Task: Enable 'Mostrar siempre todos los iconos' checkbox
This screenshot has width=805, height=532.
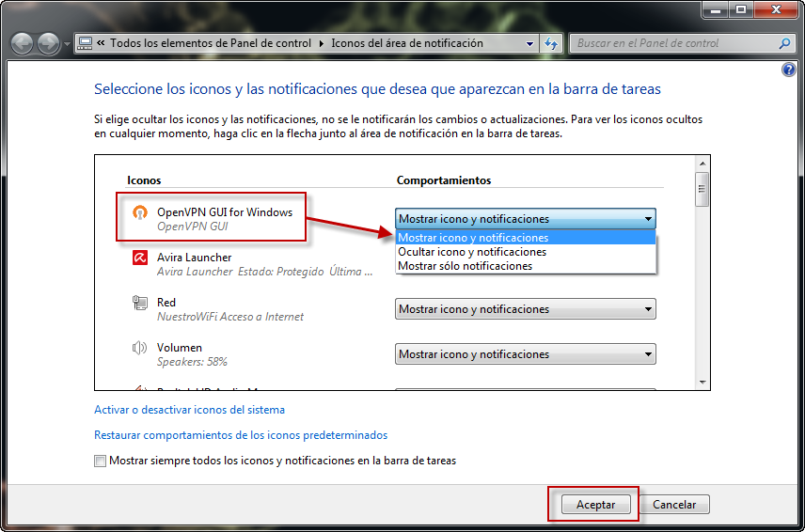Action: [x=100, y=461]
